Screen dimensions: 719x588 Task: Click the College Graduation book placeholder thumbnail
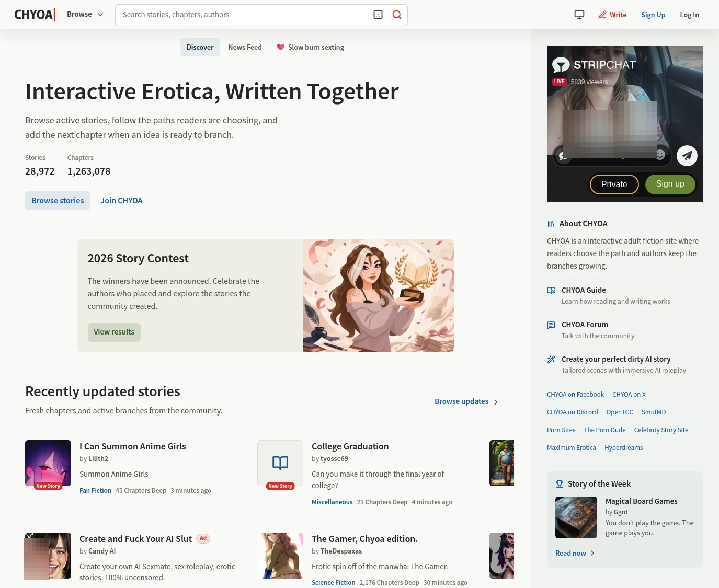coord(280,463)
